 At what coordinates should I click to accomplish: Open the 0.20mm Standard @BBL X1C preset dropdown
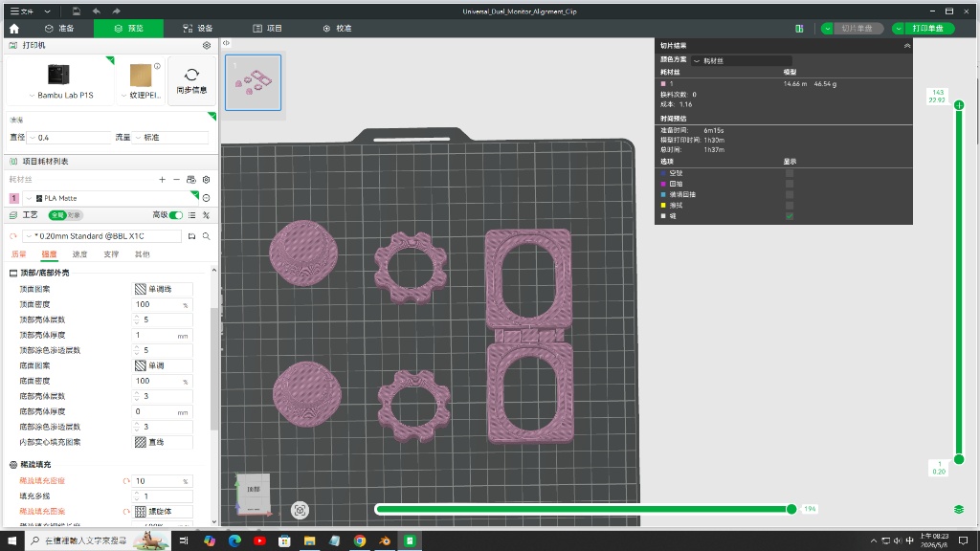[x=102, y=236]
